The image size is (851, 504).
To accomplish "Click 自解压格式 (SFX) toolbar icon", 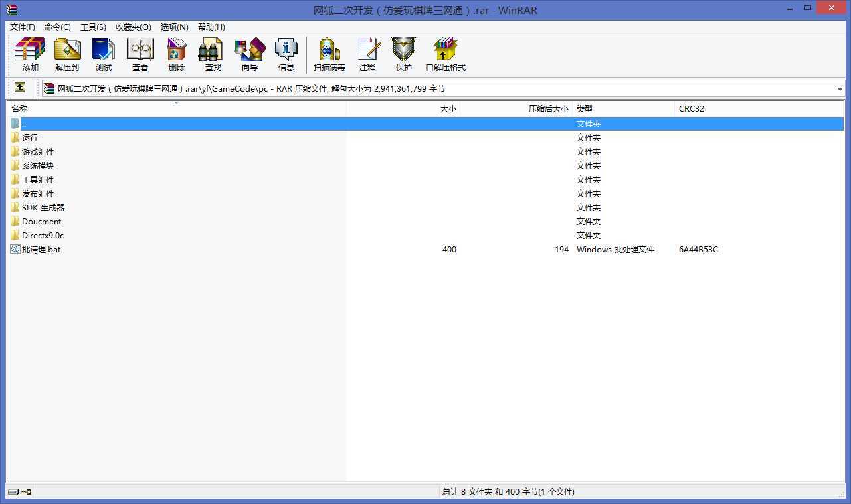I will [x=446, y=54].
